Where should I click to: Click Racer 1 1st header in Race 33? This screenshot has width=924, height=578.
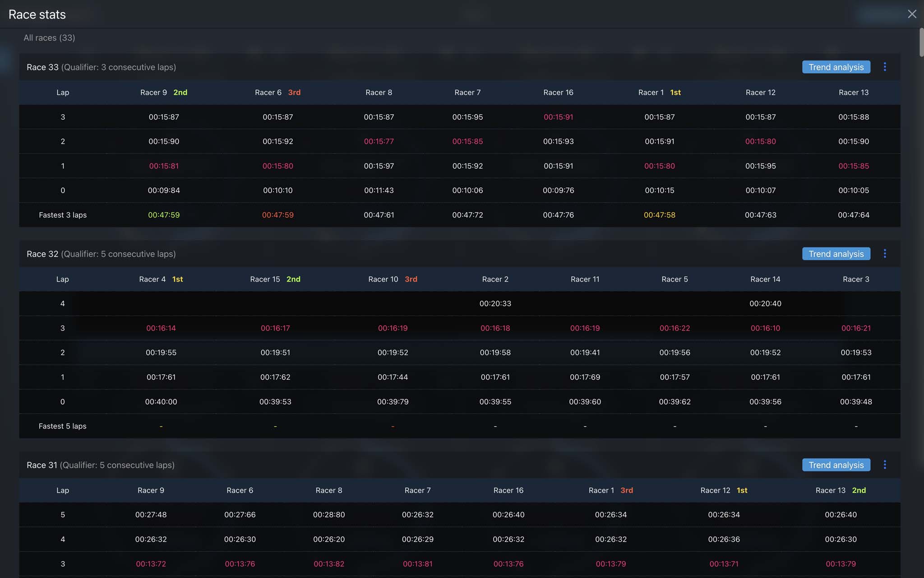click(659, 93)
